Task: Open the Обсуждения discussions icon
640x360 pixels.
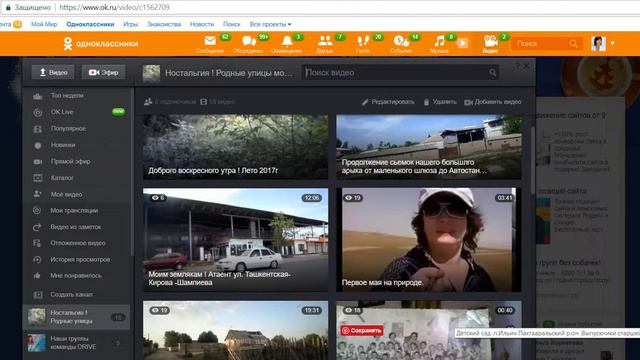Action: tap(248, 44)
